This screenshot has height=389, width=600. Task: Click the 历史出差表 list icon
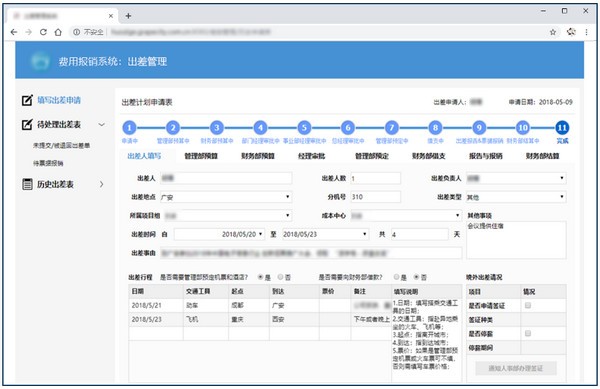click(27, 184)
